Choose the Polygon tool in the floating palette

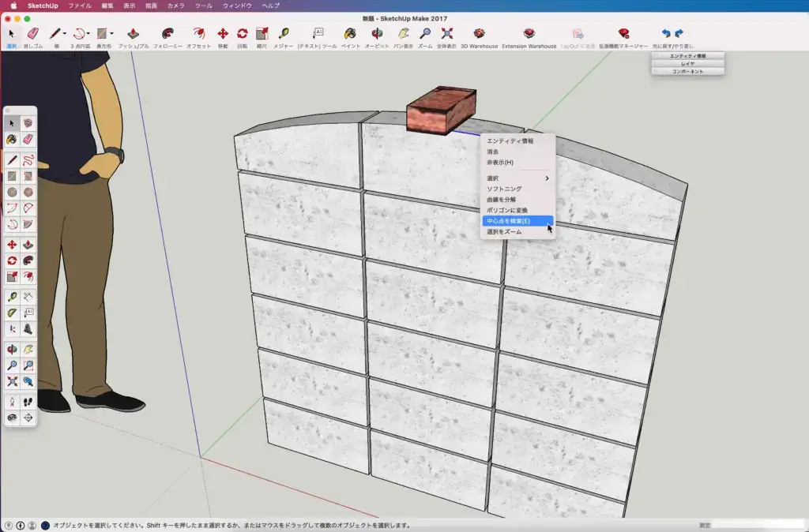coord(28,193)
